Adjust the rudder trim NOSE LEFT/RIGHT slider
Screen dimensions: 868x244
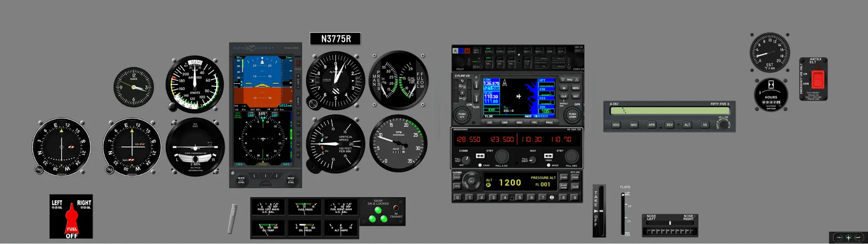point(670,223)
